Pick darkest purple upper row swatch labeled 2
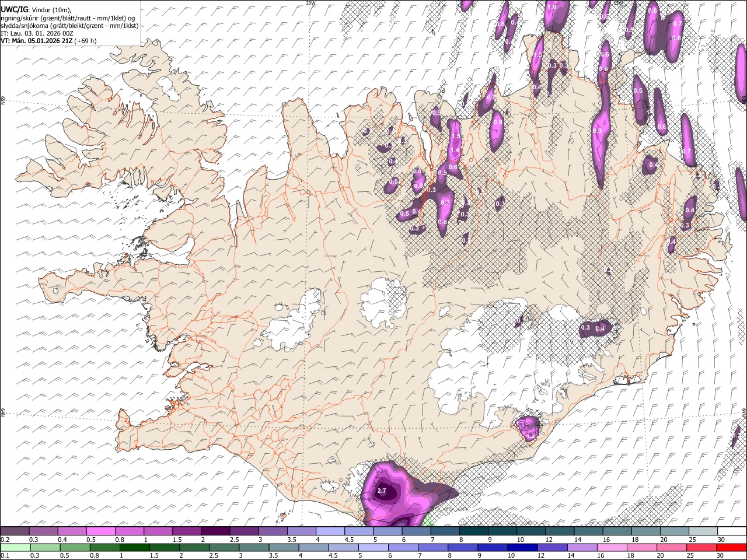This screenshot has width=747, height=560. point(215,531)
